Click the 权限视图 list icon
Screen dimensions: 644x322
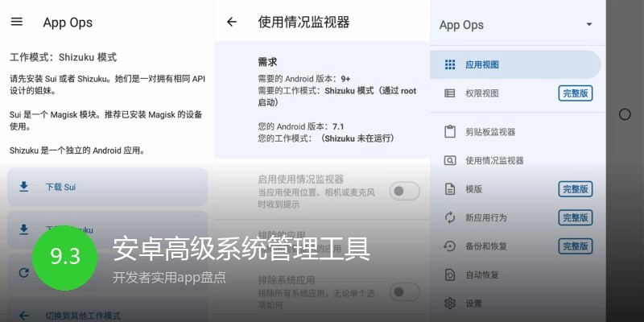[x=450, y=93]
